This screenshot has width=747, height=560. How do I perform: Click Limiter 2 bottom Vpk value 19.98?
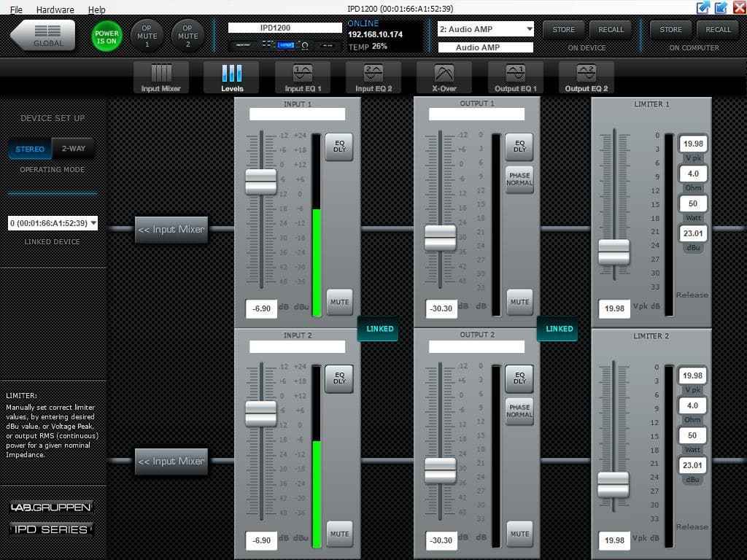(614, 540)
